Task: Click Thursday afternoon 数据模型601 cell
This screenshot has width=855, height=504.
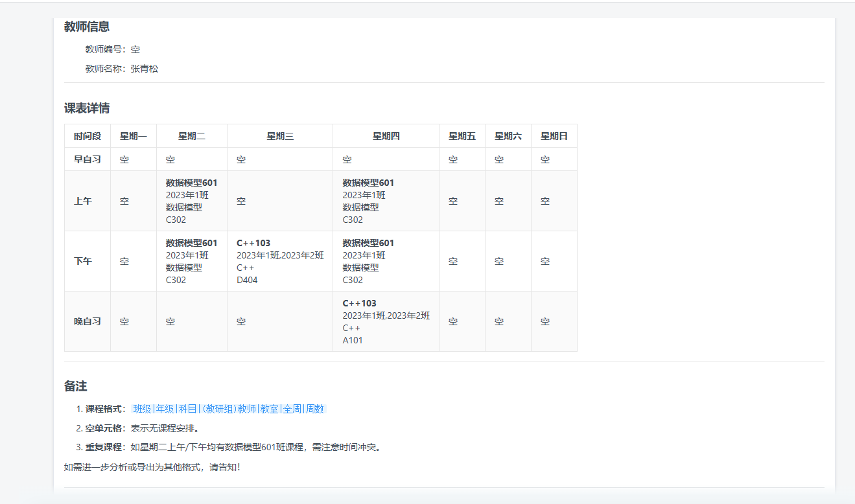Action: pyautogui.click(x=386, y=261)
